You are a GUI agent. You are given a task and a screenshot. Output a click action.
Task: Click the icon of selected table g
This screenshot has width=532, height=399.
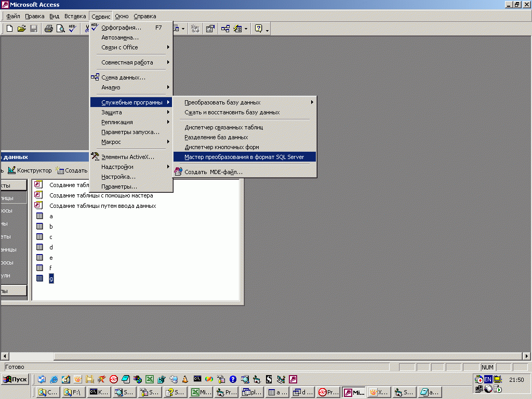coord(39,278)
